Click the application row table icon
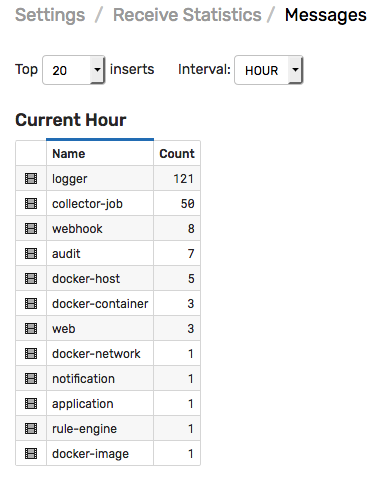 point(31,404)
